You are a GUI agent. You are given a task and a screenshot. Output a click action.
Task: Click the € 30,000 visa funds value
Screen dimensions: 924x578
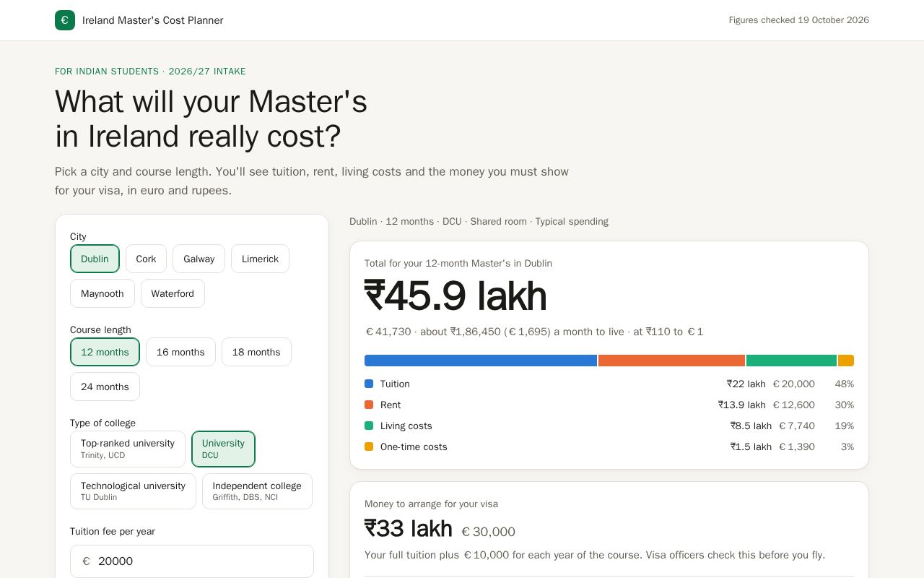pyautogui.click(x=488, y=532)
